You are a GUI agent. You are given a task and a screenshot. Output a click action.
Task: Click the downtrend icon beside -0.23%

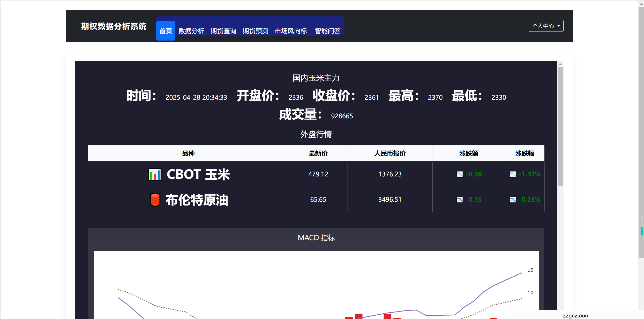coord(513,199)
